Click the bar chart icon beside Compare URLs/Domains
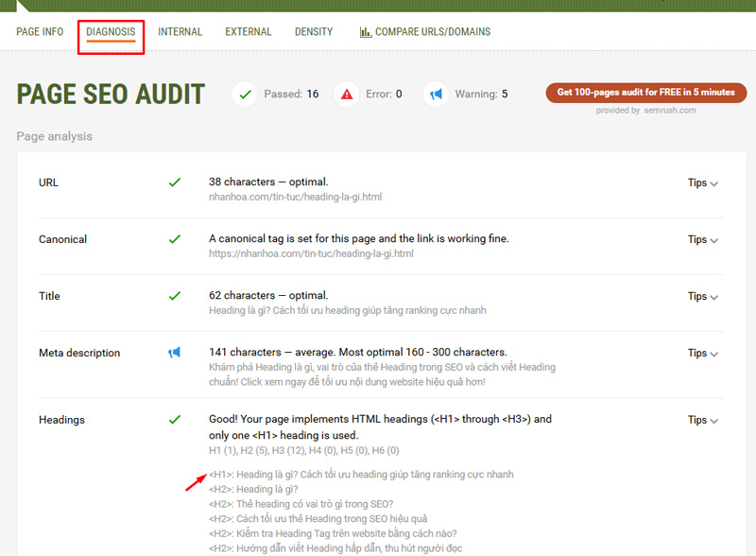Screen dimensions: 756x556 tap(365, 32)
